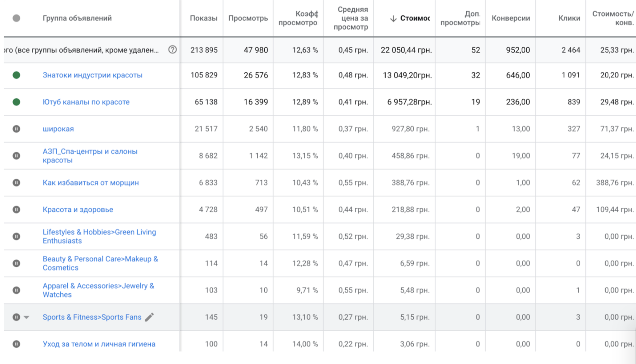Sort by the Стоимость/конв. column header
The width and height of the screenshot is (636, 364).
tap(613, 18)
